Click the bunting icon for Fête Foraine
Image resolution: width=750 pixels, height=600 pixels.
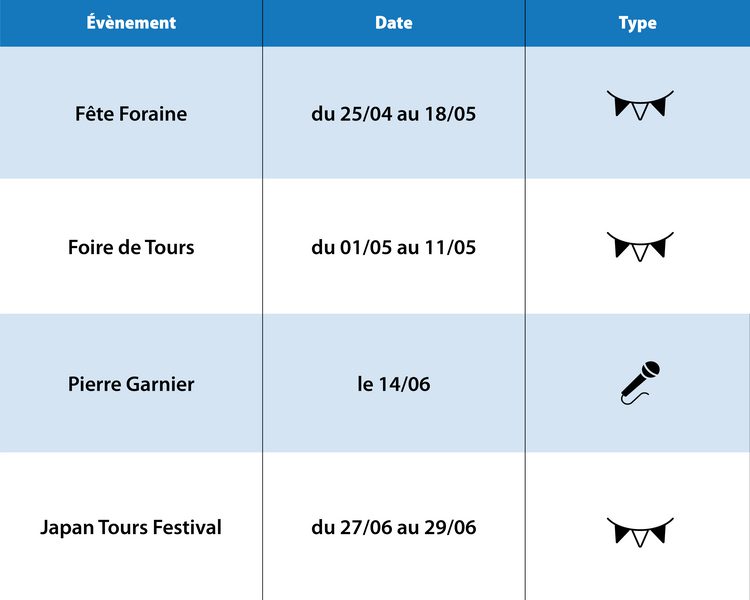point(640,105)
